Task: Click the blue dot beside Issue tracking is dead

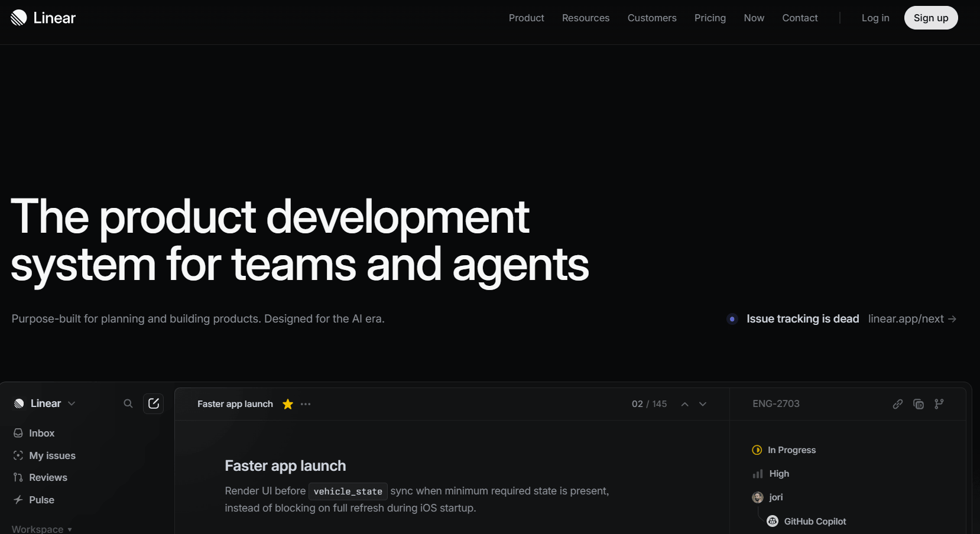Action: tap(732, 319)
